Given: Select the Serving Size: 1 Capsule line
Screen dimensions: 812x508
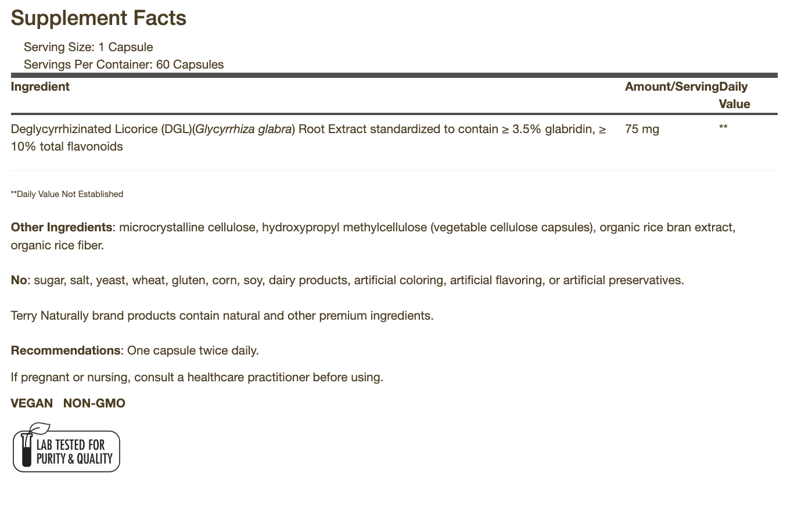Looking at the screenshot, I should [88, 47].
